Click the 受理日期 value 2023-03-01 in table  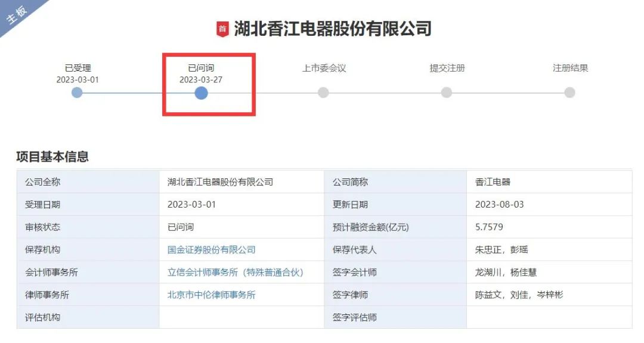[x=191, y=204]
